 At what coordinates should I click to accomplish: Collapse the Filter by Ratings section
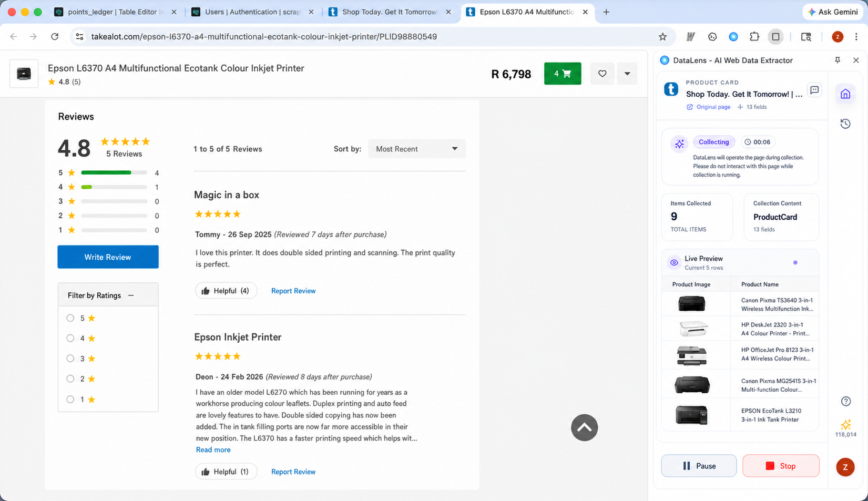[131, 295]
